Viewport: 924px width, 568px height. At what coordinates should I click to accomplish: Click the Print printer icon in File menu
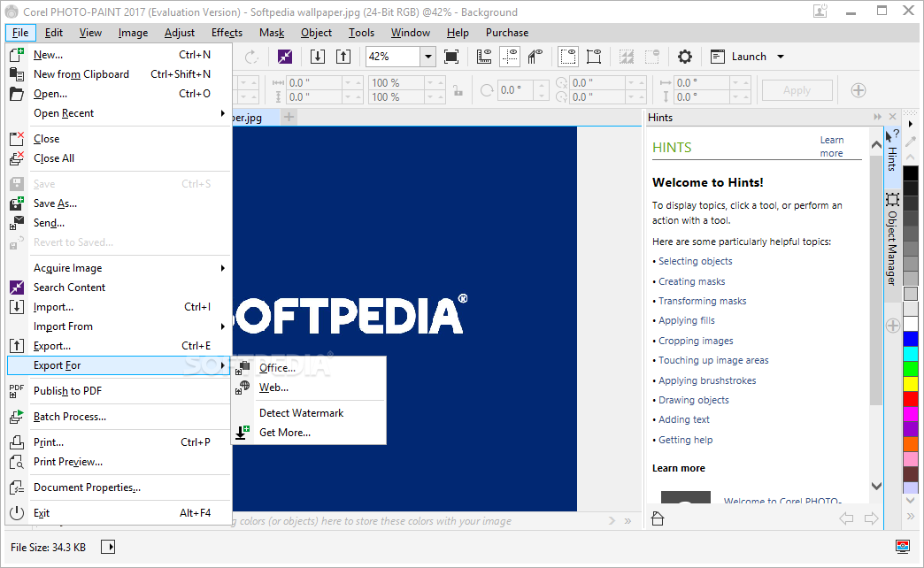tap(17, 441)
